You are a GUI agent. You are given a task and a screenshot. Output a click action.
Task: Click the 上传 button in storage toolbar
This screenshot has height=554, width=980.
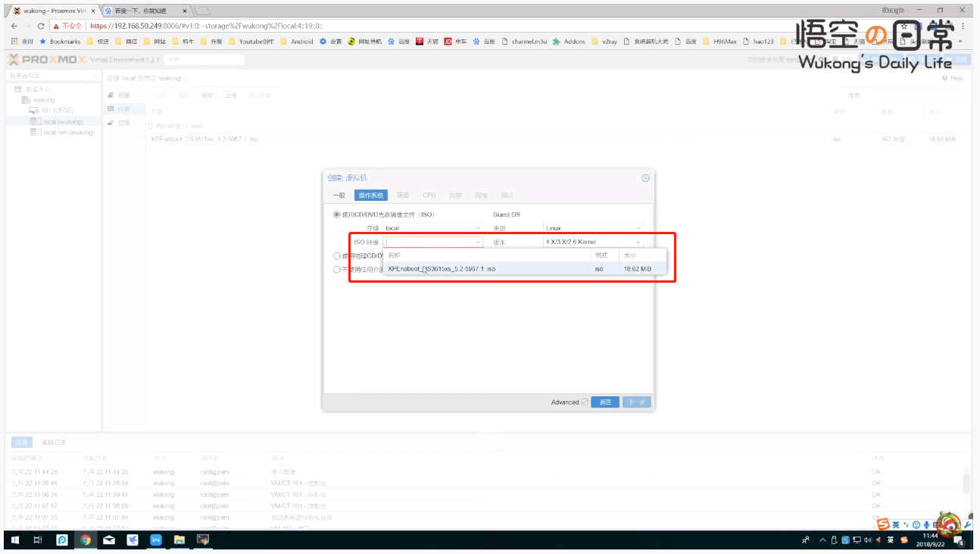[x=230, y=95]
